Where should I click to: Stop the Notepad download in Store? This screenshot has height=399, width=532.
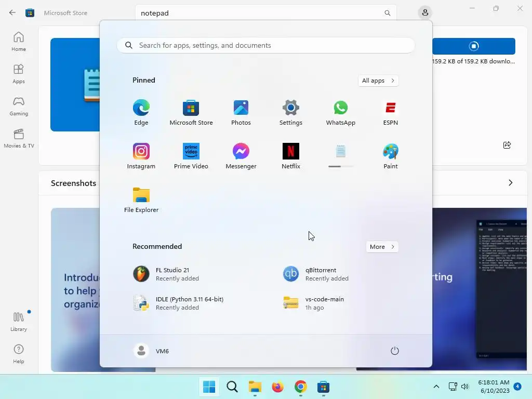474,46
